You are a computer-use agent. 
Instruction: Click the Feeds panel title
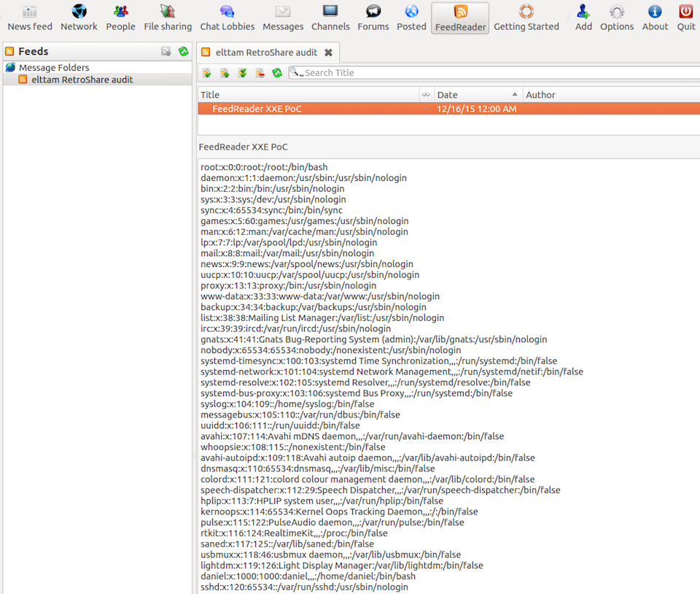34,51
